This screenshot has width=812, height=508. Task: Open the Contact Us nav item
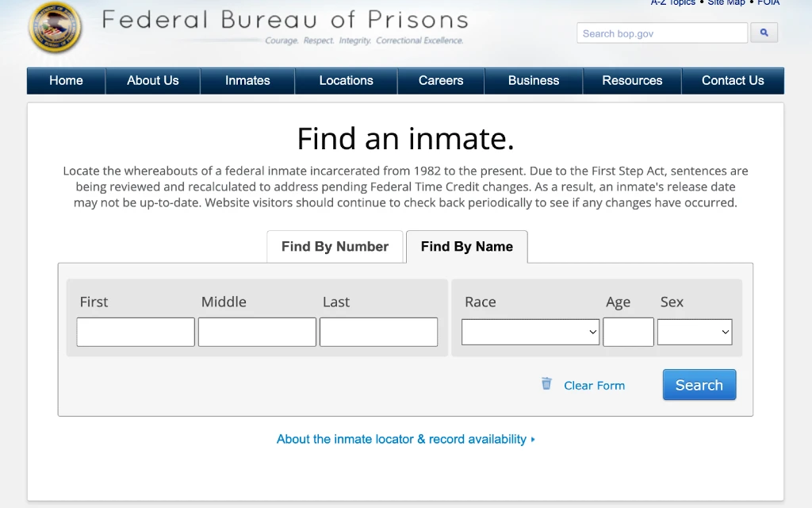point(733,81)
